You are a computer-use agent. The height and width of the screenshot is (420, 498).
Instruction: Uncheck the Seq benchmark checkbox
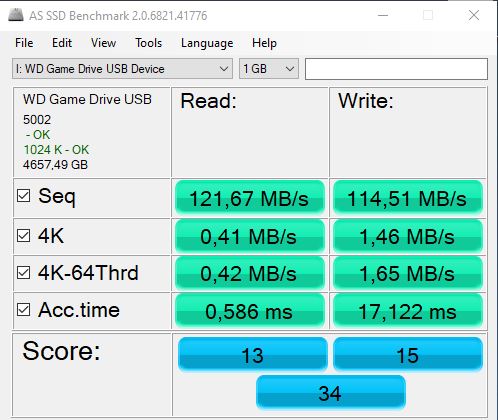24,196
